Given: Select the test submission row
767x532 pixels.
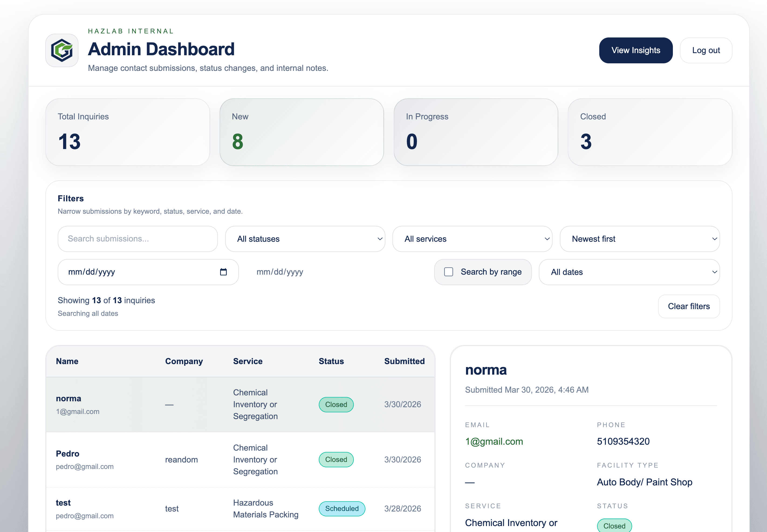Looking at the screenshot, I should tap(241, 509).
